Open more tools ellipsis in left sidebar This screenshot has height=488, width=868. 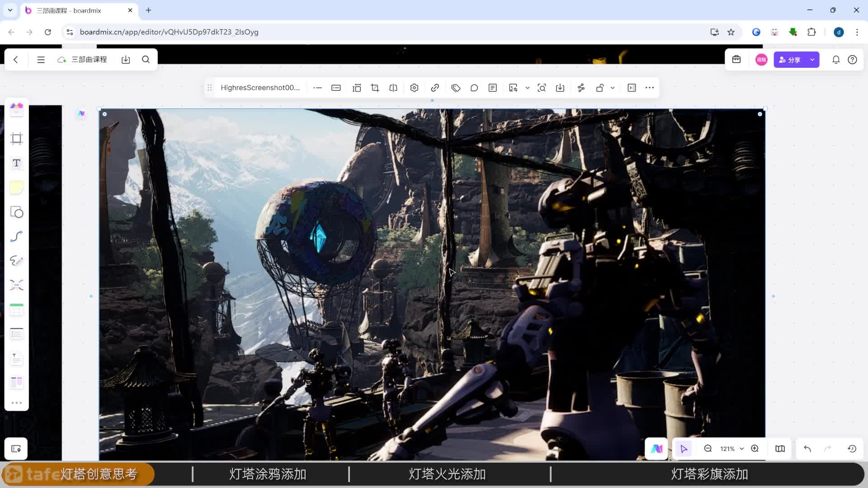[17, 403]
